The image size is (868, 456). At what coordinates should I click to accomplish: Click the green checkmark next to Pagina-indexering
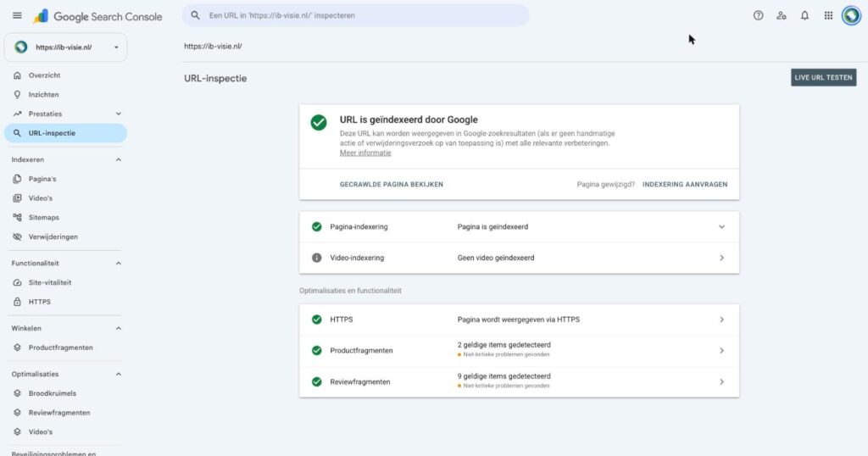317,227
